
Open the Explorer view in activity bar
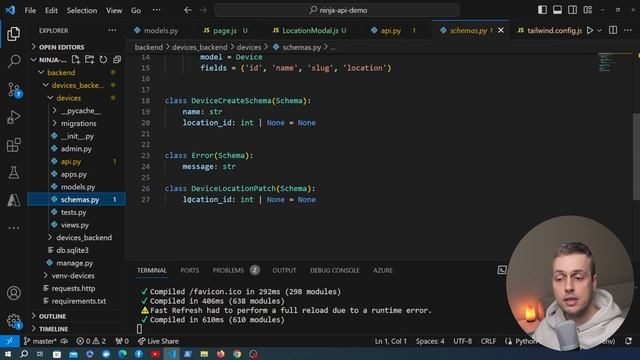pyautogui.click(x=13, y=34)
